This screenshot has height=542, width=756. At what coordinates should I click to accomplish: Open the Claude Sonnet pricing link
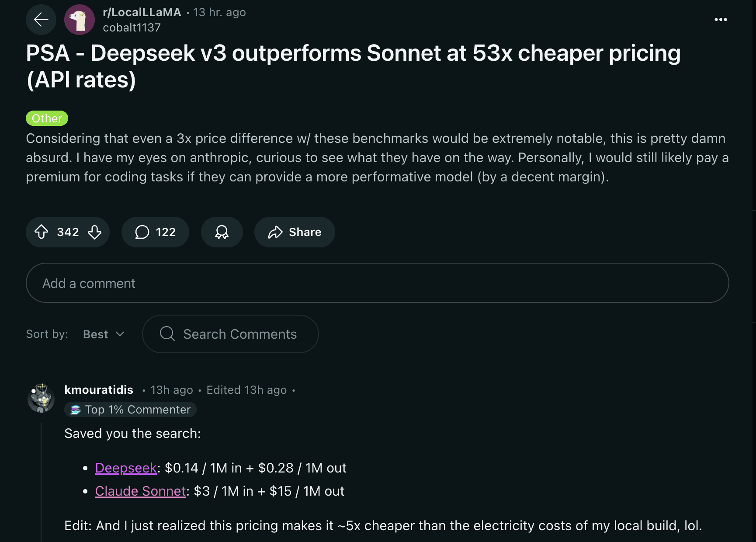[140, 491]
